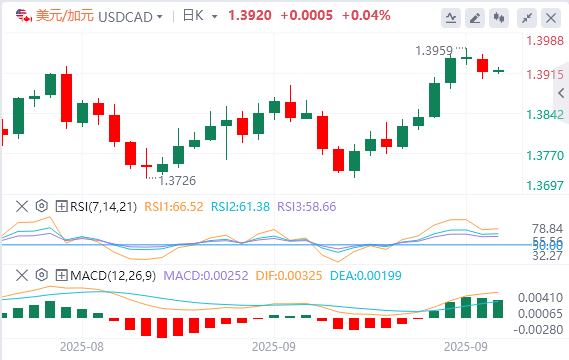Expand MACD panel with plus box

(61, 275)
